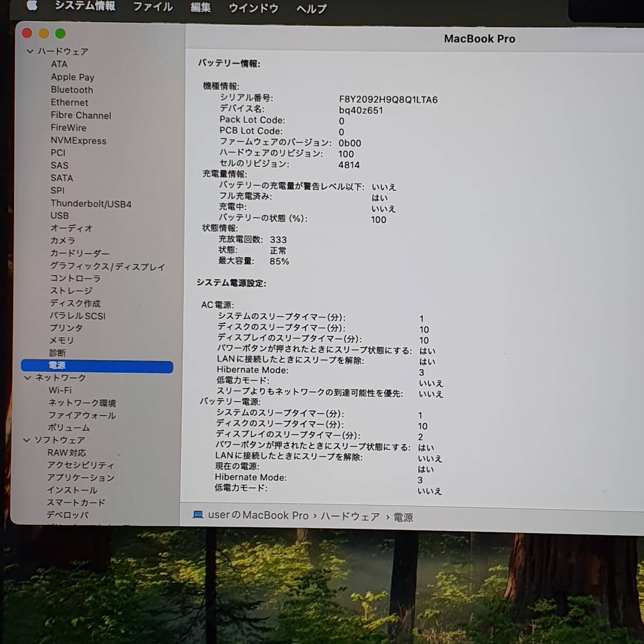This screenshot has width=644, height=644.
Task: Select Fibre Channel in the sidebar
Action: pos(81,115)
